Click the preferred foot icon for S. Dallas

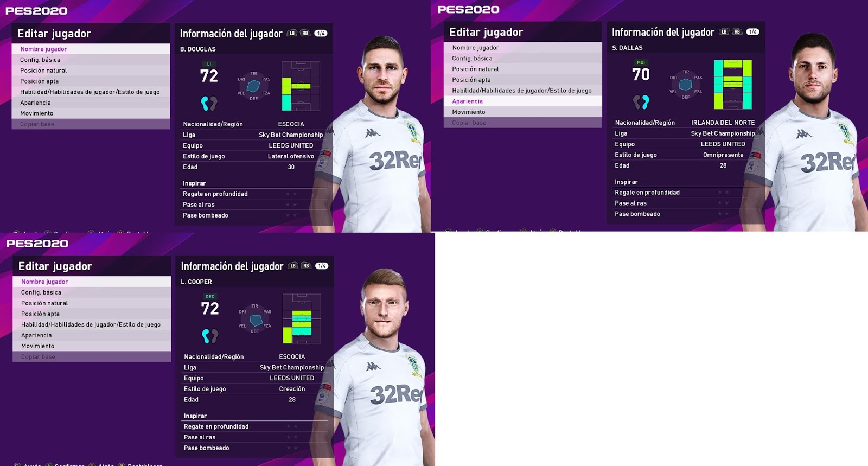click(641, 101)
